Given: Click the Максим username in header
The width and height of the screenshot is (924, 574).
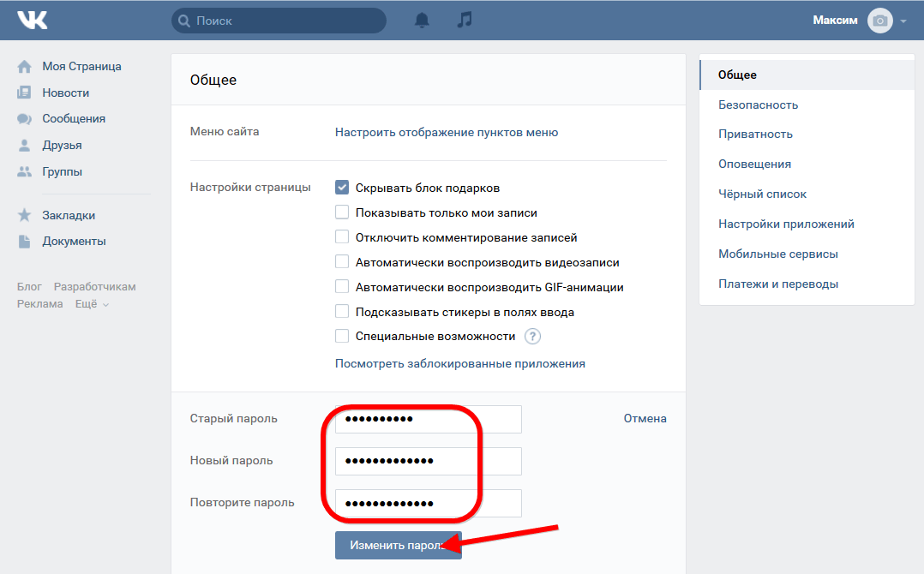Looking at the screenshot, I should [x=835, y=21].
